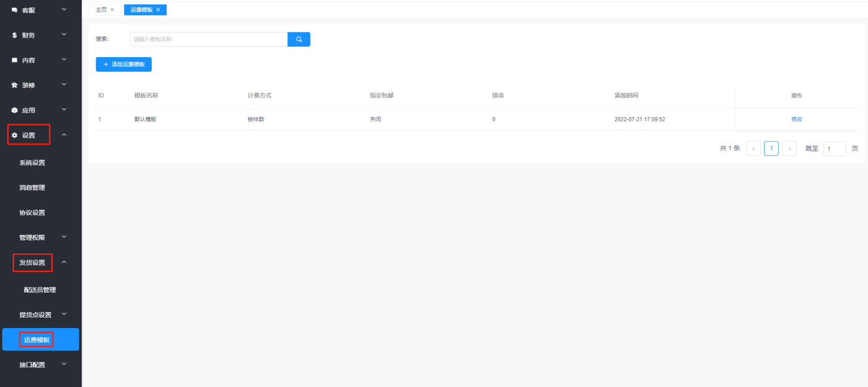Click 修改 link for 默认模版
This screenshot has height=387, width=868.
[x=796, y=119]
